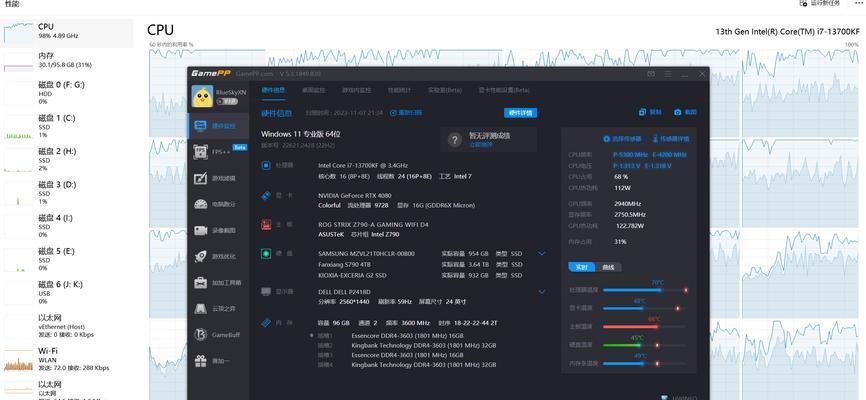
Task: Click the processor chip icon
Action: point(266,165)
